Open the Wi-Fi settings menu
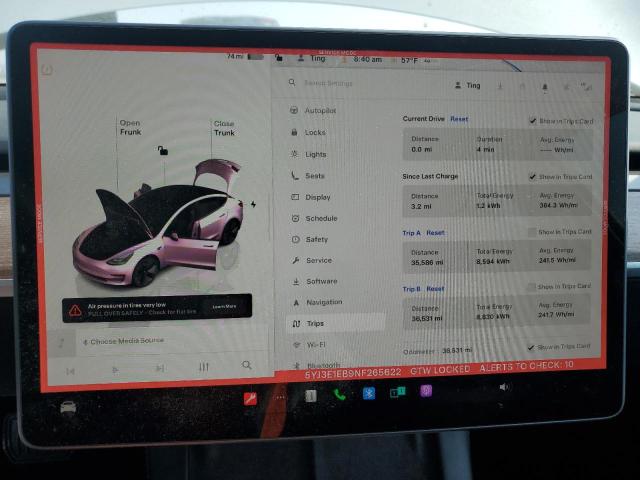The width and height of the screenshot is (640, 480). tap(316, 344)
